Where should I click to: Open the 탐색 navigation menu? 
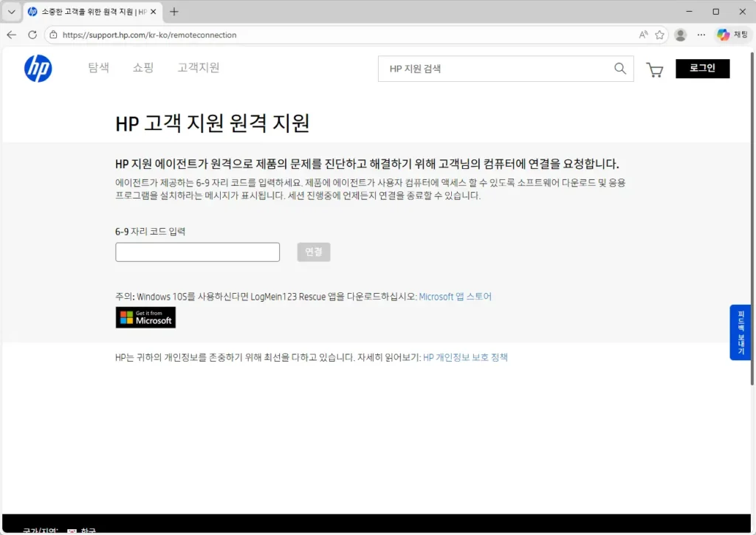tap(98, 67)
